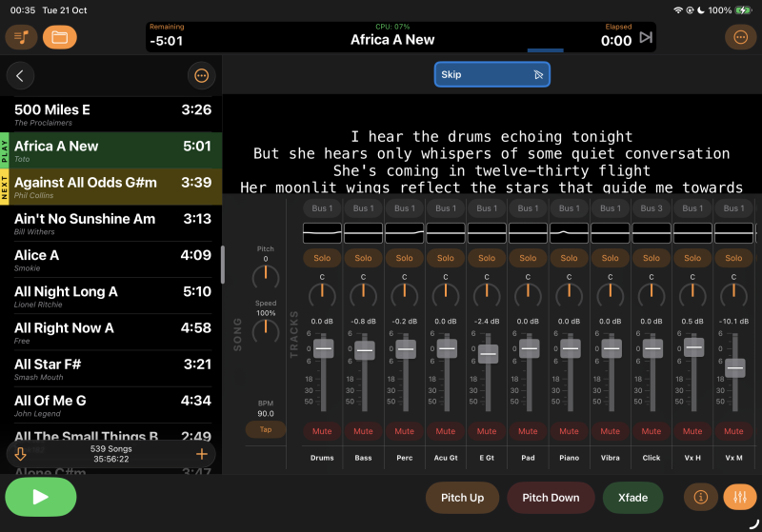Open the setlist icon at top left
The width and height of the screenshot is (762, 532).
pyautogui.click(x=21, y=37)
